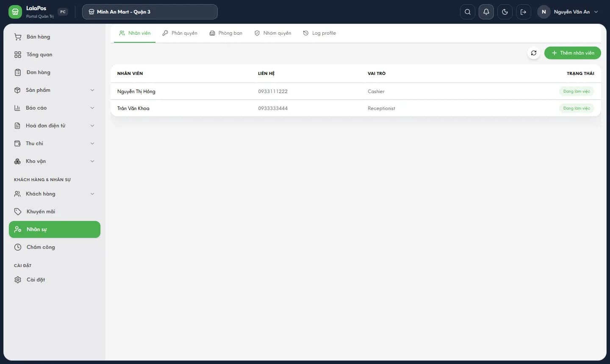Click the VAI TRÒ column header

[377, 74]
